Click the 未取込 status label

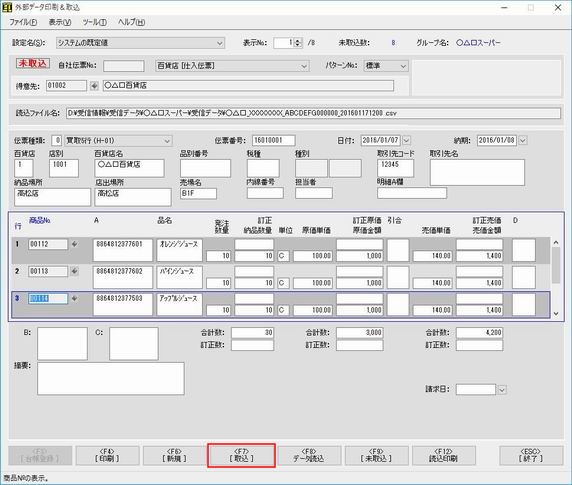(33, 63)
